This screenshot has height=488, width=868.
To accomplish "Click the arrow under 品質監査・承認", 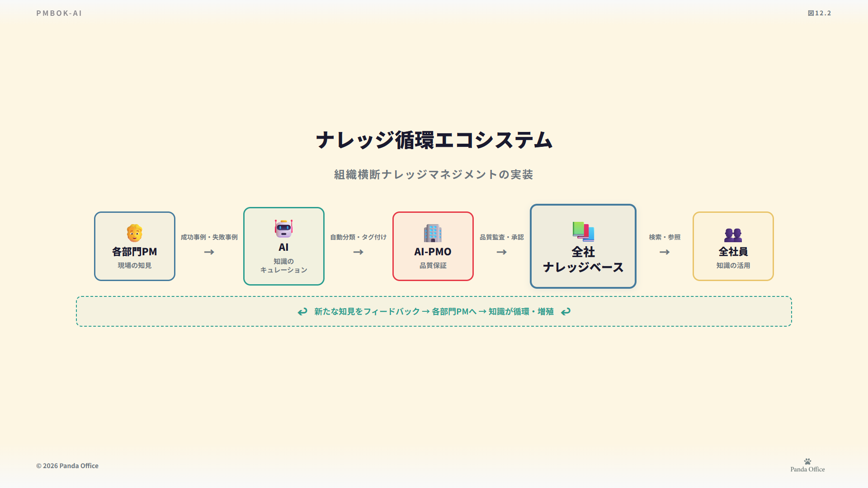I will [501, 252].
